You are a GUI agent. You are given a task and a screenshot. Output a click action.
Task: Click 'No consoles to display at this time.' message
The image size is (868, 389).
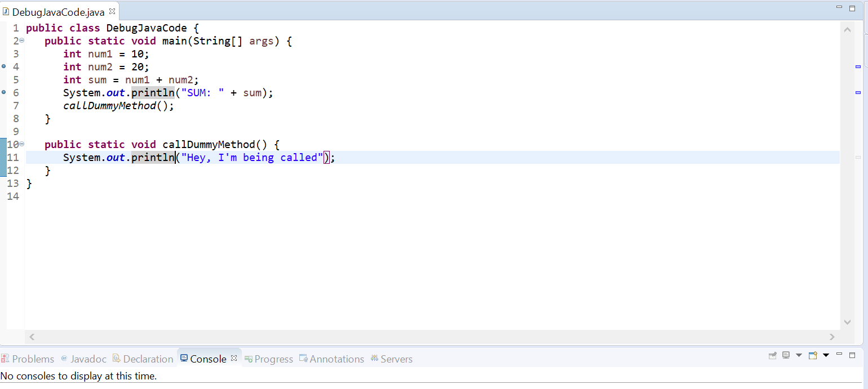(x=78, y=375)
